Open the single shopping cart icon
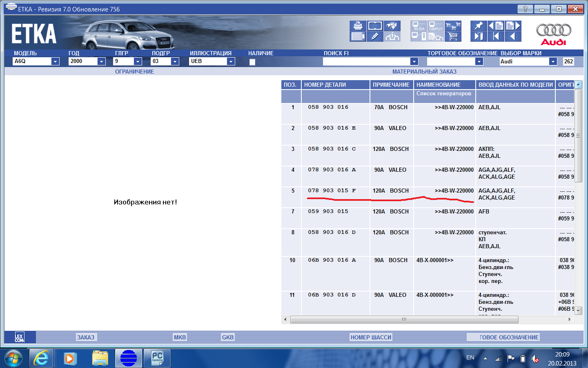 pyautogui.click(x=453, y=36)
